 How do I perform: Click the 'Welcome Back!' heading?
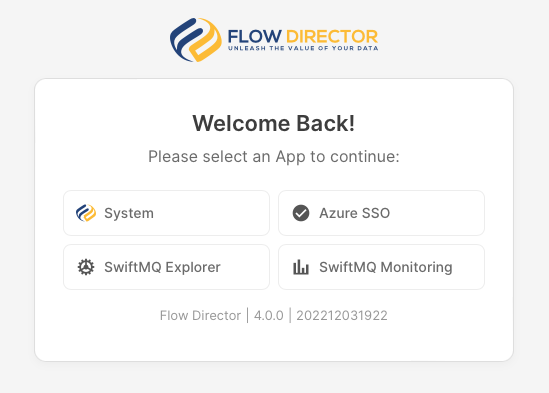(274, 123)
